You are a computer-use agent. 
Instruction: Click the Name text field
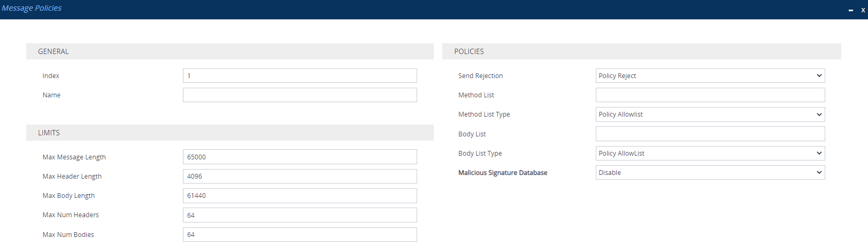pos(299,95)
